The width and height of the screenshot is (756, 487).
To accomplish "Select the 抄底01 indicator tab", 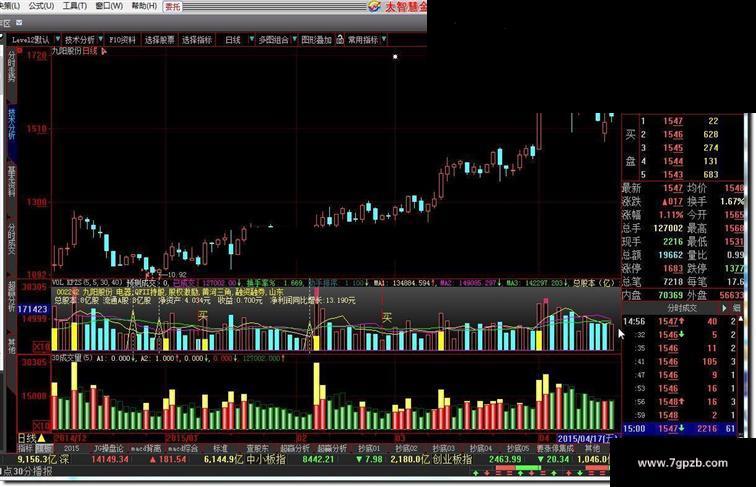I will [369, 448].
